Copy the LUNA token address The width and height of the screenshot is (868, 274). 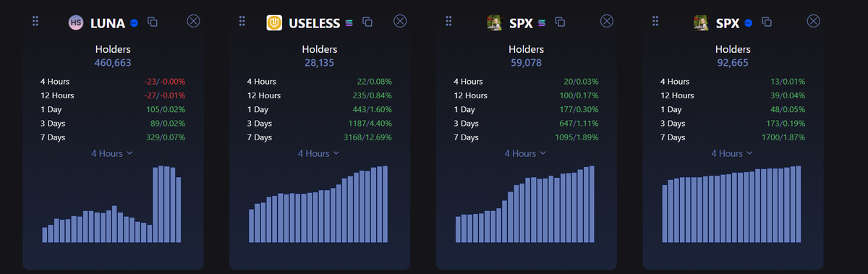click(153, 22)
